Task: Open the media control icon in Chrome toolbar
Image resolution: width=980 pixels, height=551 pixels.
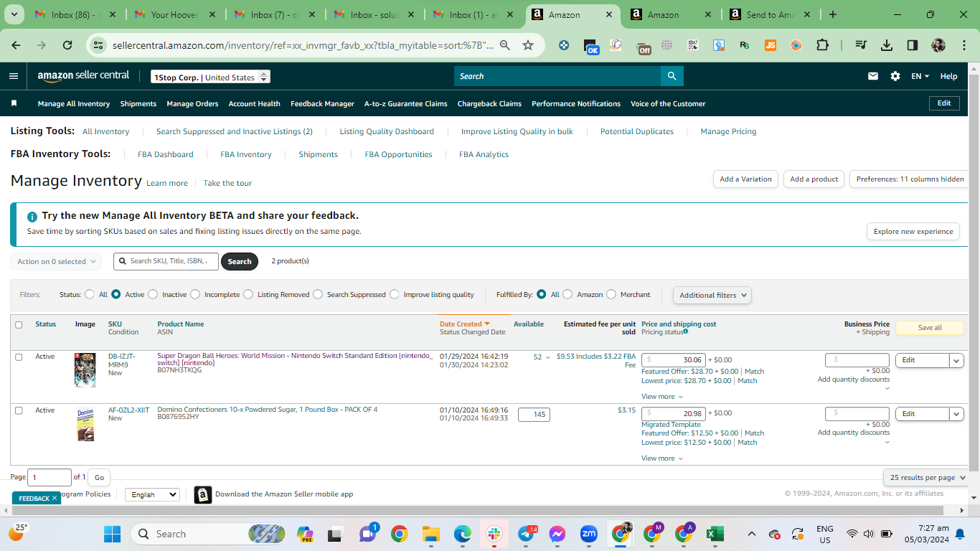Action: click(x=861, y=45)
